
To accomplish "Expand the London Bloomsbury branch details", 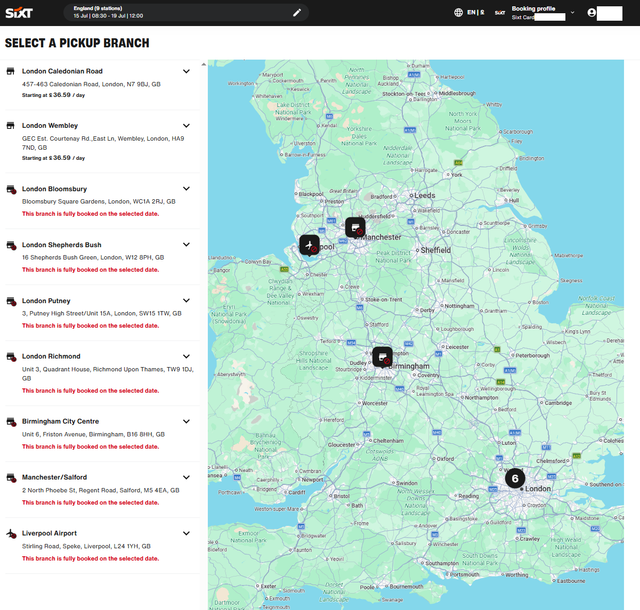I will [x=186, y=189].
